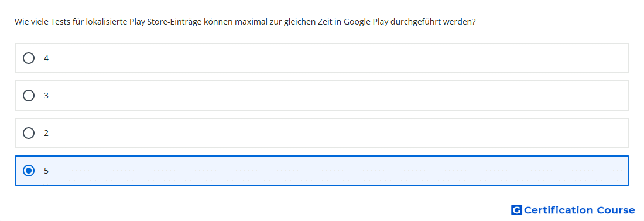Choose the answer 4 option box
Screen dimensions: 644x221
pos(322,58)
